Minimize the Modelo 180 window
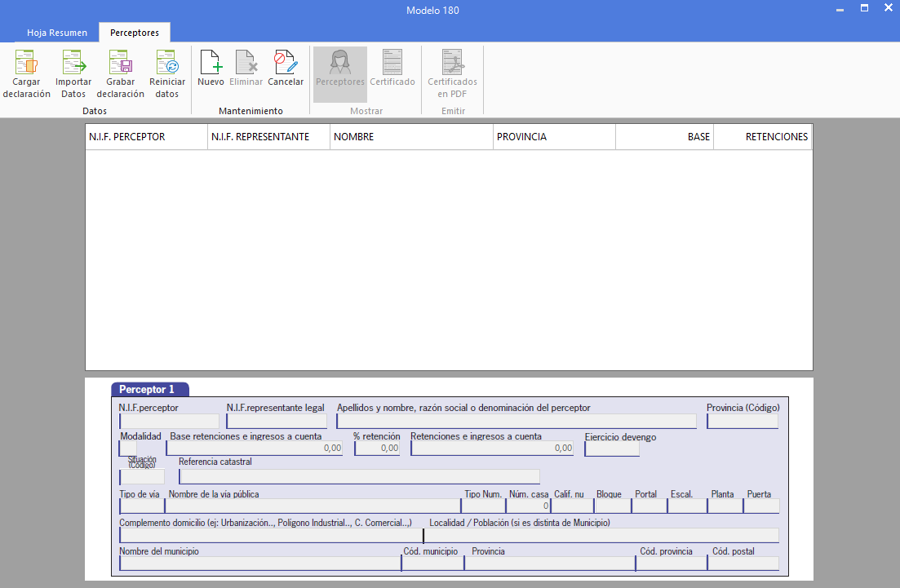This screenshot has width=900, height=588. coord(840,9)
